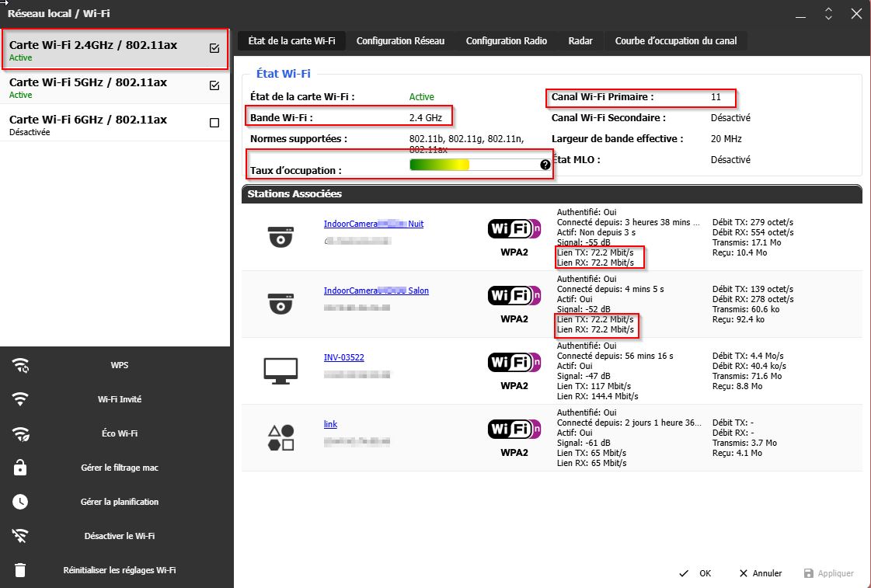This screenshot has height=588, width=871.
Task: Toggle the 5GHz Wi-Fi card checkbox
Action: click(x=214, y=85)
